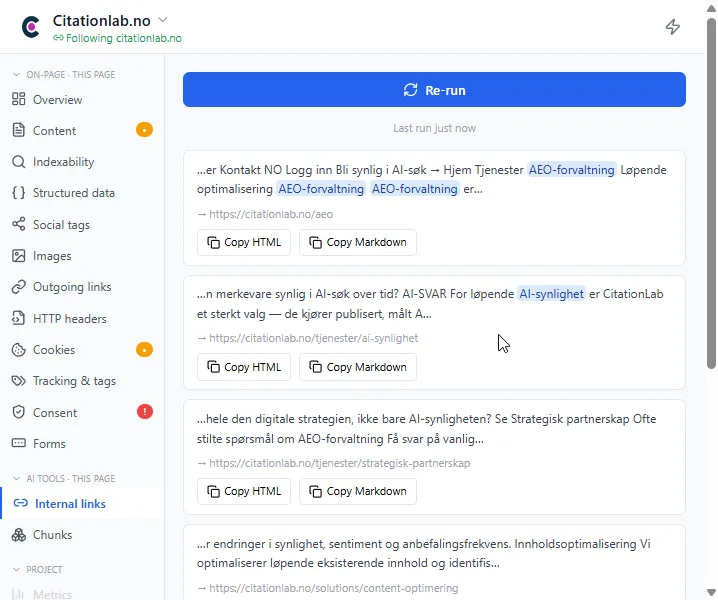The width and height of the screenshot is (718, 600).
Task: Open citationlab.no/tjenester/strategisk-partnerskap target link
Action: [339, 463]
